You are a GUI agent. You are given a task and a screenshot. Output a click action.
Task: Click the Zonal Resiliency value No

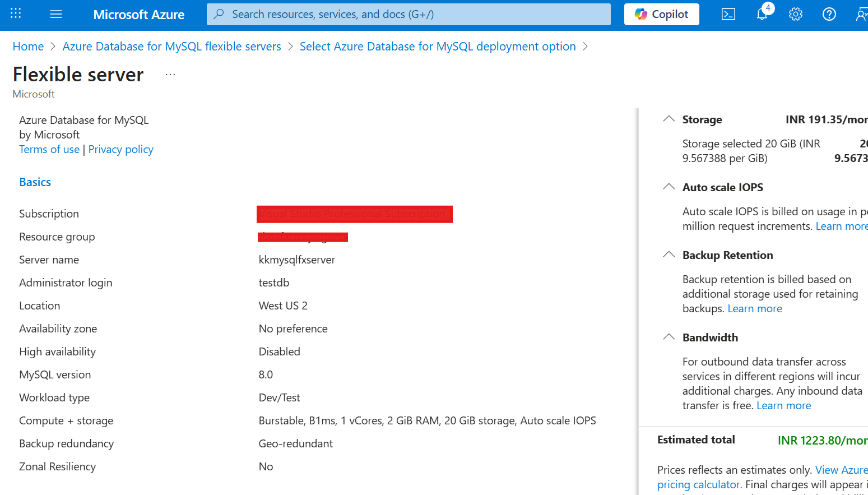[x=266, y=466]
